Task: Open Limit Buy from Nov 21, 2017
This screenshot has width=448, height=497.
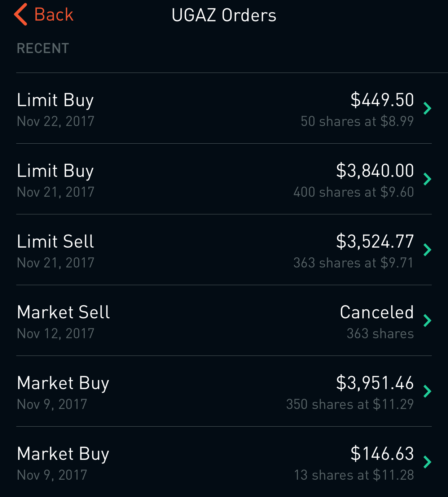Action: coord(56,179)
